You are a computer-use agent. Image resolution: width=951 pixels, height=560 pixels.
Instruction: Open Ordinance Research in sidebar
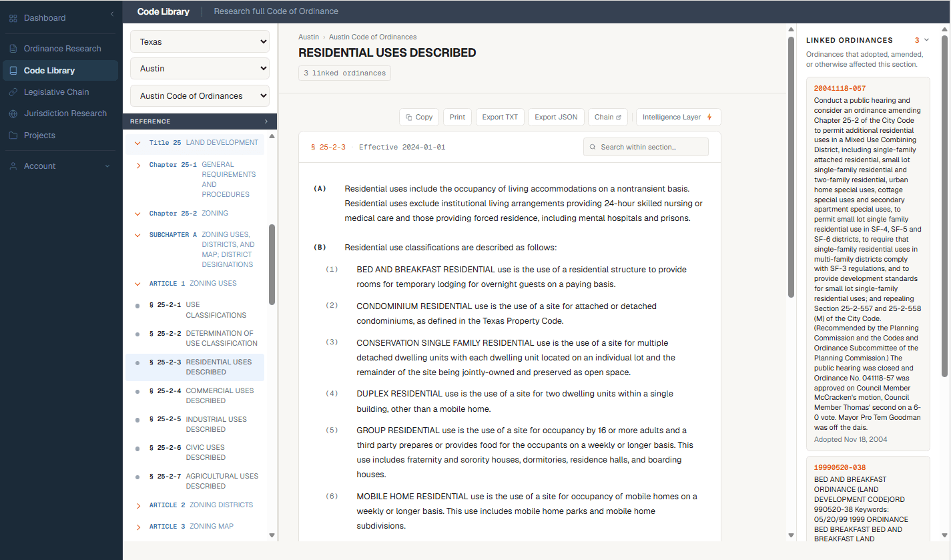[x=60, y=49]
